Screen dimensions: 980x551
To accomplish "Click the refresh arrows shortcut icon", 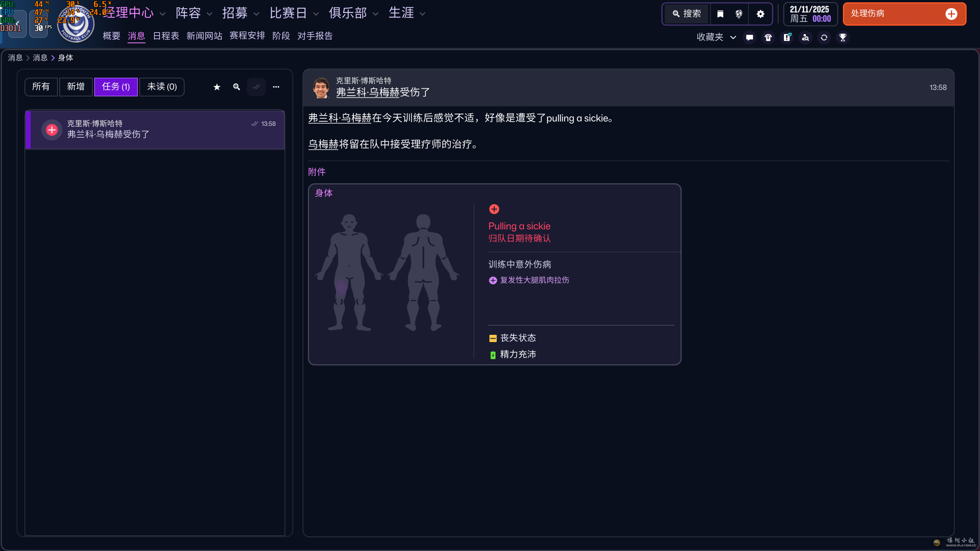I will point(824,37).
